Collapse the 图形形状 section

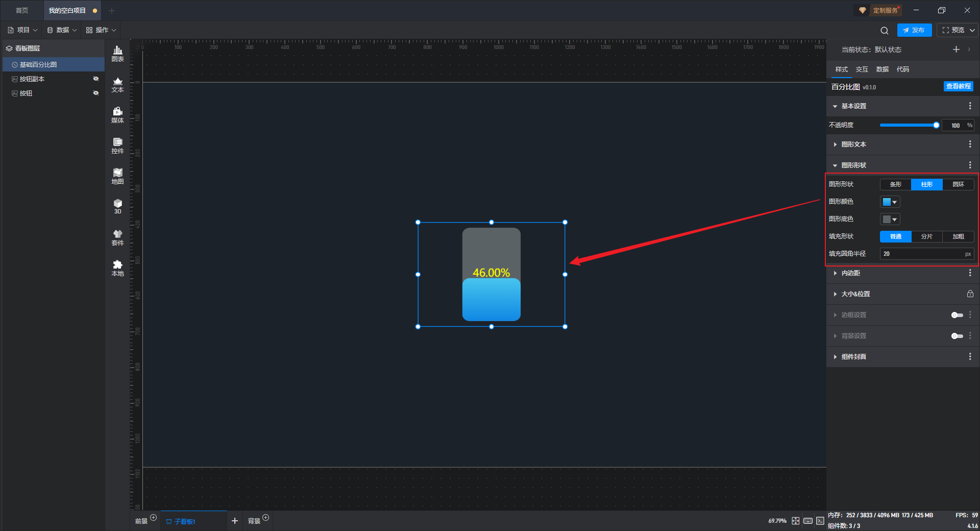[835, 165]
